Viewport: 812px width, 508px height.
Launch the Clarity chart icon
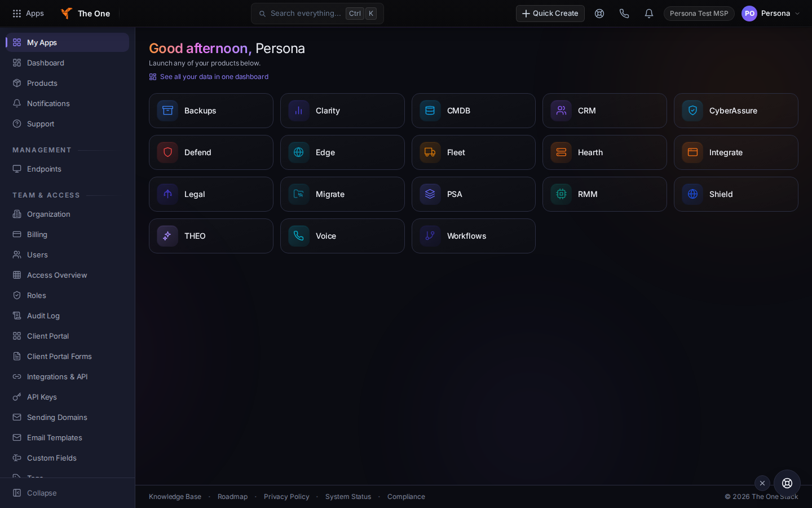click(x=299, y=111)
